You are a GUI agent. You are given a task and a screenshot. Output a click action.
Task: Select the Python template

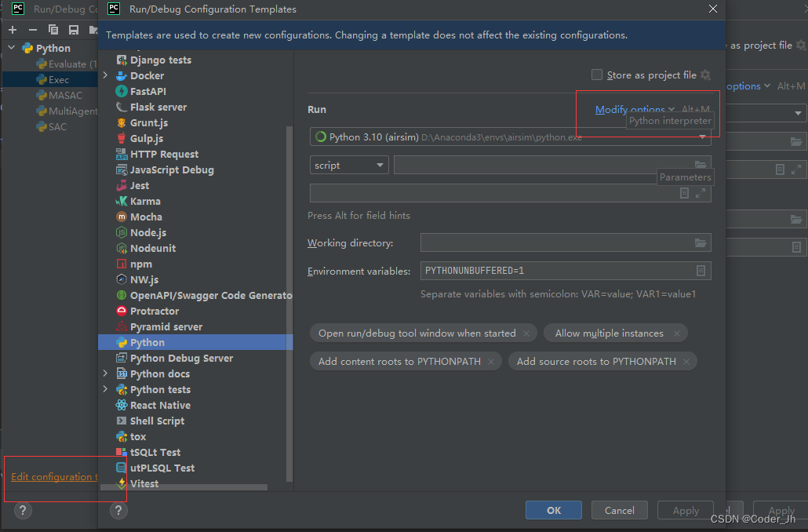pos(196,343)
